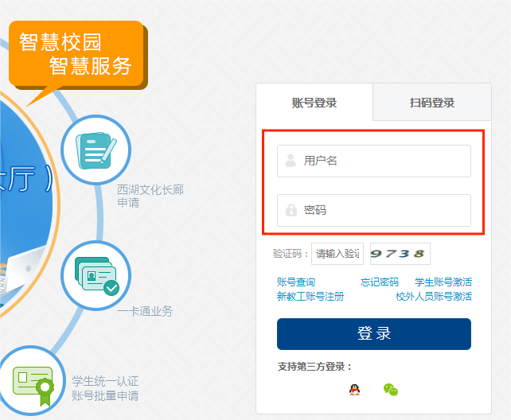Focus the 密码 input field
This screenshot has width=511, height=420.
tap(374, 210)
